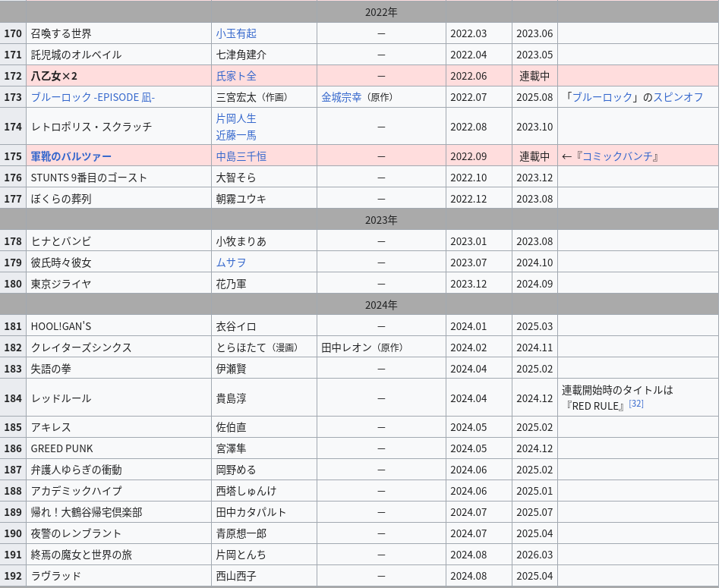Select the 田中レオン（原作） cell
The image size is (722, 588).
(381, 347)
